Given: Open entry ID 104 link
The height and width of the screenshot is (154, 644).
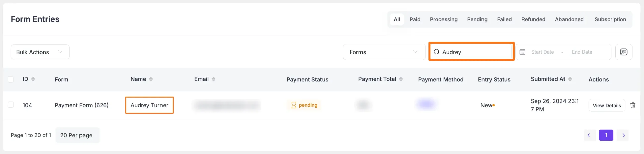Looking at the screenshot, I should pos(27,105).
